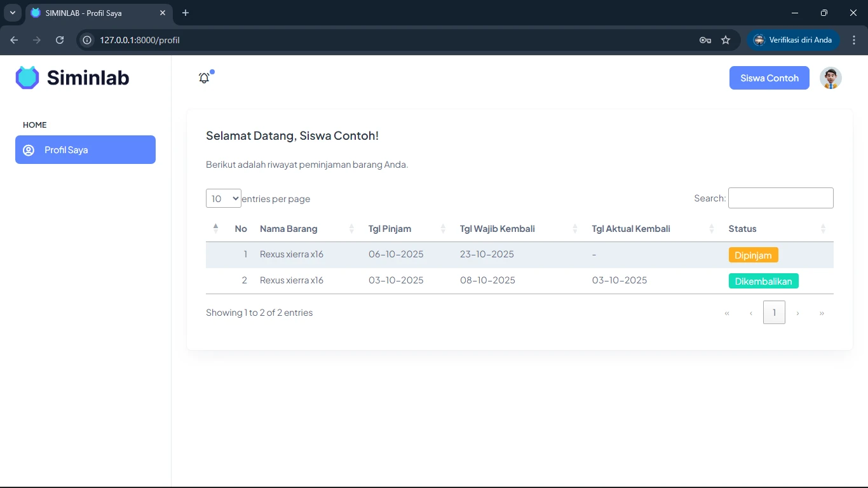Viewport: 868px width, 488px height.
Task: Go to pagination page 1
Action: (x=774, y=313)
